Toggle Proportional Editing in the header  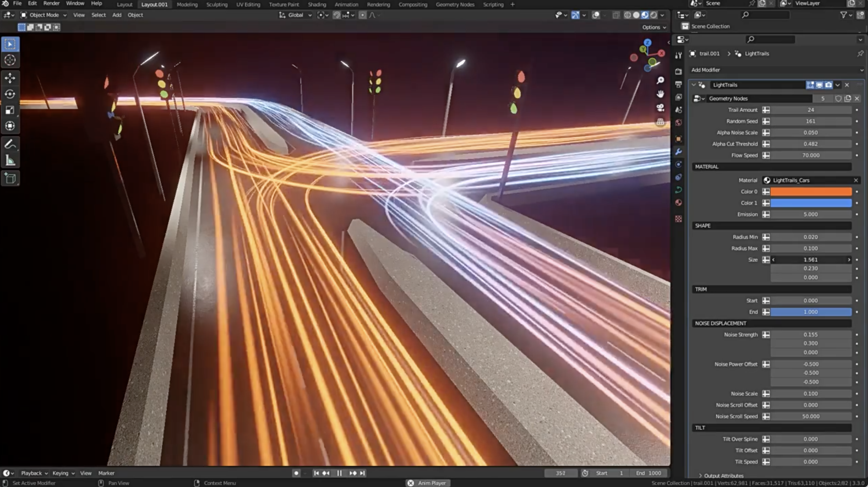tap(363, 15)
